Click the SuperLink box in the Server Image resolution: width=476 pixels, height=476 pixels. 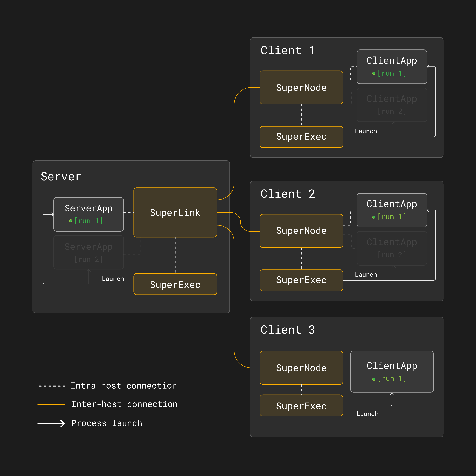click(x=175, y=212)
